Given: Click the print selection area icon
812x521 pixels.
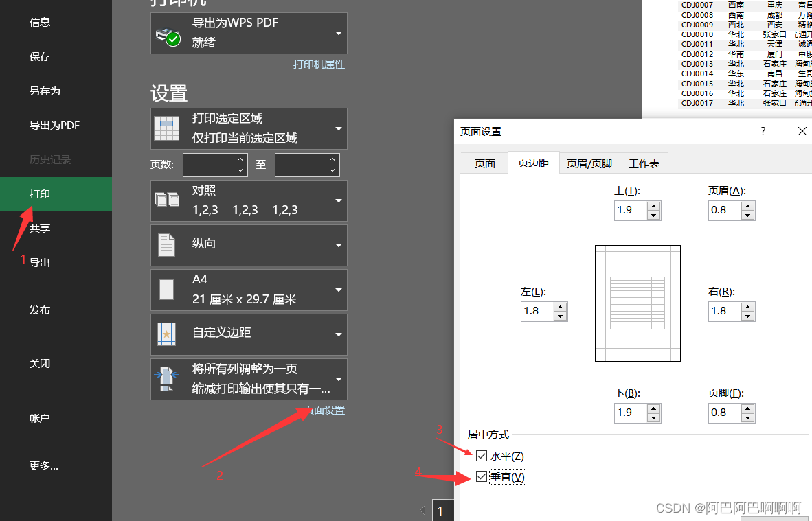Looking at the screenshot, I should click(166, 128).
